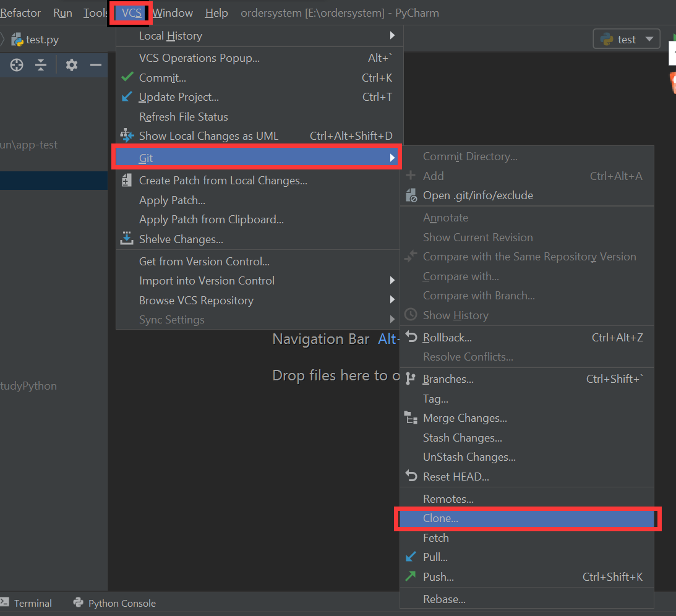Image resolution: width=676 pixels, height=616 pixels.
Task: Select Fetch in Git submenu
Action: click(x=527, y=538)
